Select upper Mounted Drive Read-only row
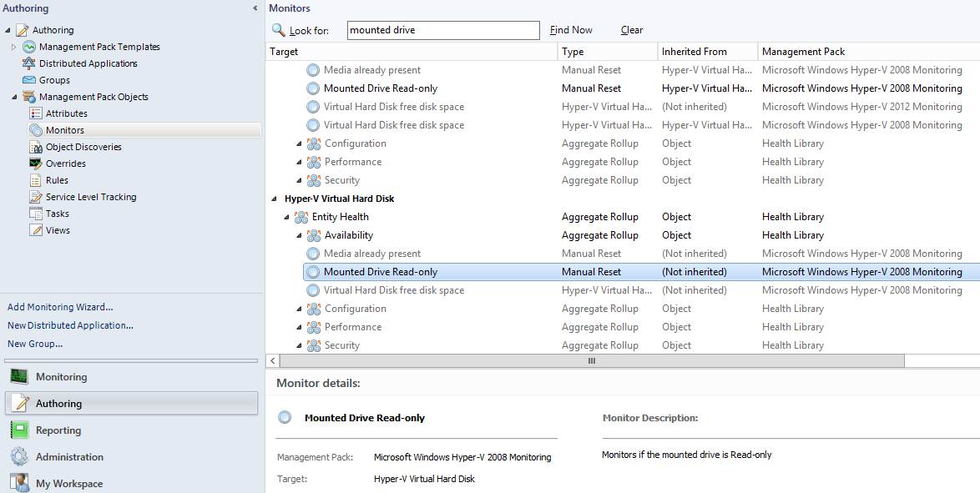The height and width of the screenshot is (493, 980). point(641,88)
